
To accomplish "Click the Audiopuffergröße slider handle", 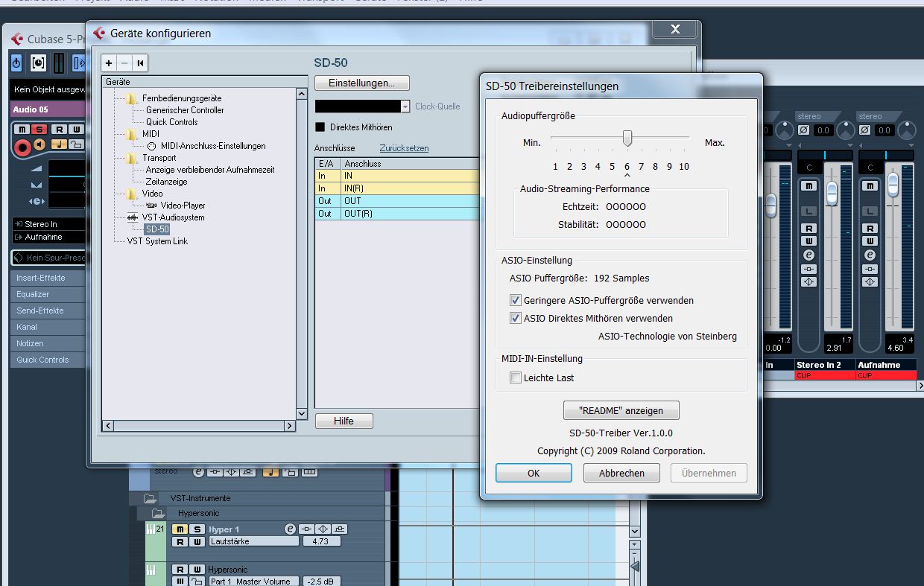I will click(x=627, y=138).
